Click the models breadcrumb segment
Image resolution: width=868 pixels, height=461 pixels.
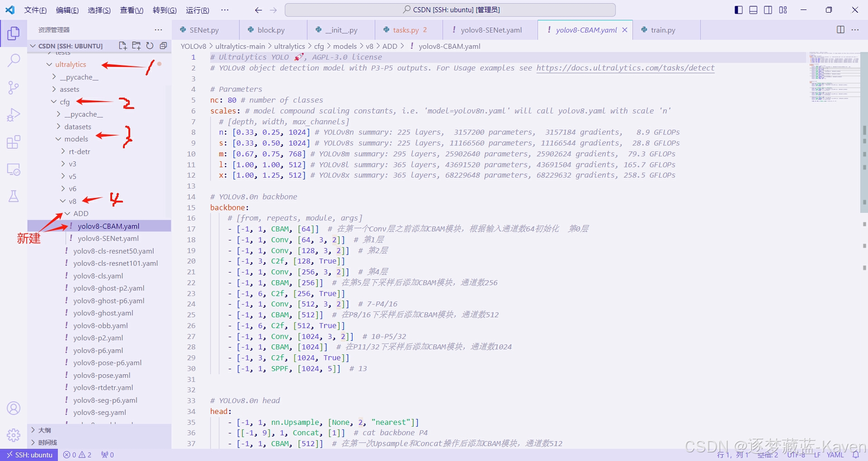(x=345, y=46)
